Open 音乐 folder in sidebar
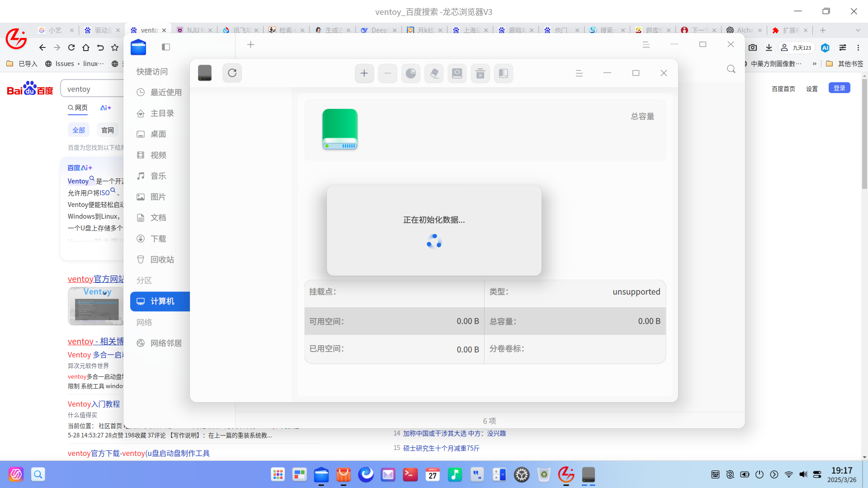The image size is (868, 488). coord(160,176)
